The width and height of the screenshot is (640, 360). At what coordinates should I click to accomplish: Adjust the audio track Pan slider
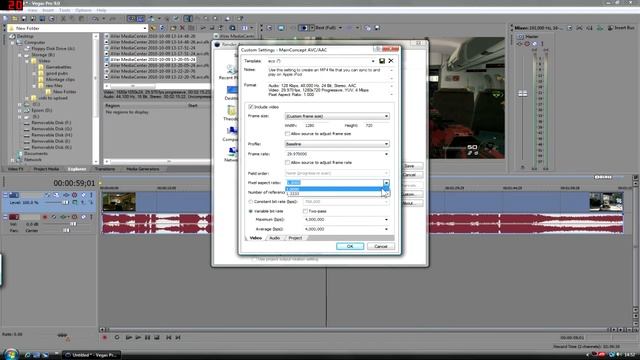pos(66,231)
